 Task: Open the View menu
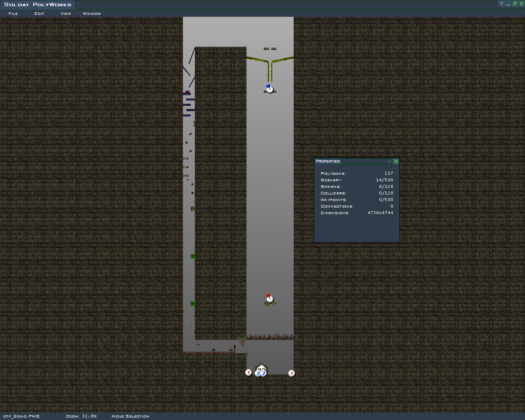(x=66, y=14)
